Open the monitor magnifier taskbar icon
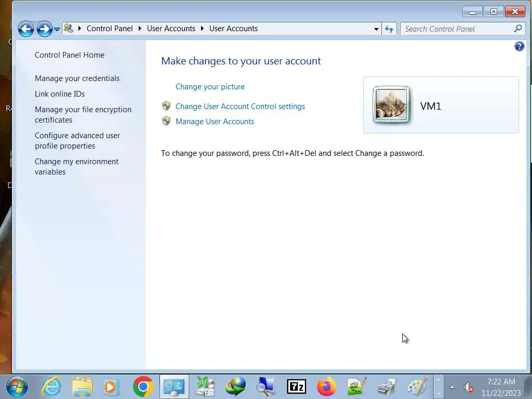The image size is (532, 399). pyautogui.click(x=265, y=387)
